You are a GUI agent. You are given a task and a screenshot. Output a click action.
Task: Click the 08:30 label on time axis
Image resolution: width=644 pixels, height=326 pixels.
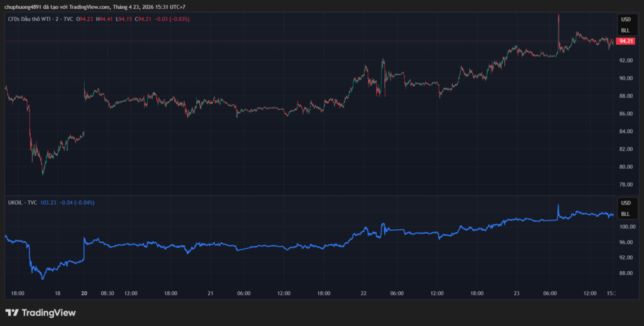coord(108,293)
